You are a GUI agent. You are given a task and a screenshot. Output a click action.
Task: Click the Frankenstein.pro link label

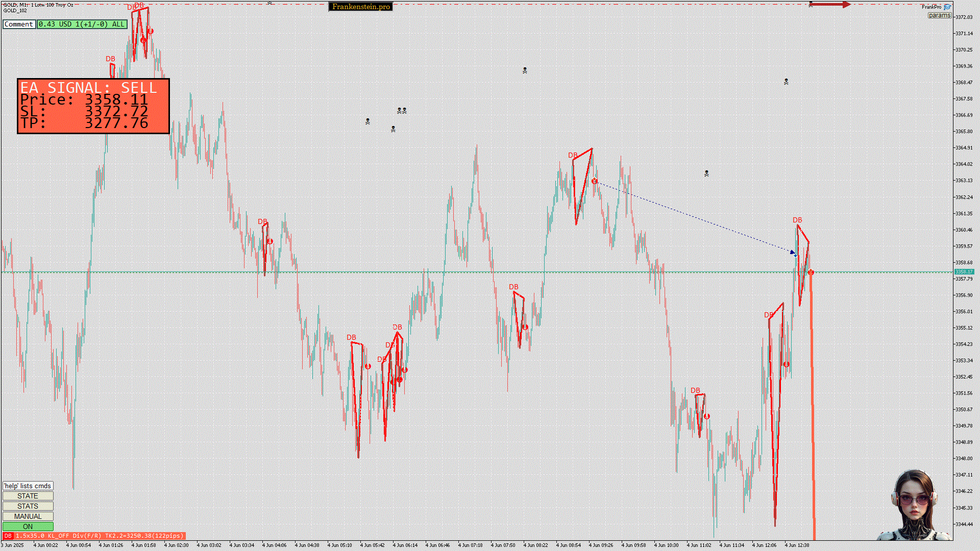tap(360, 7)
